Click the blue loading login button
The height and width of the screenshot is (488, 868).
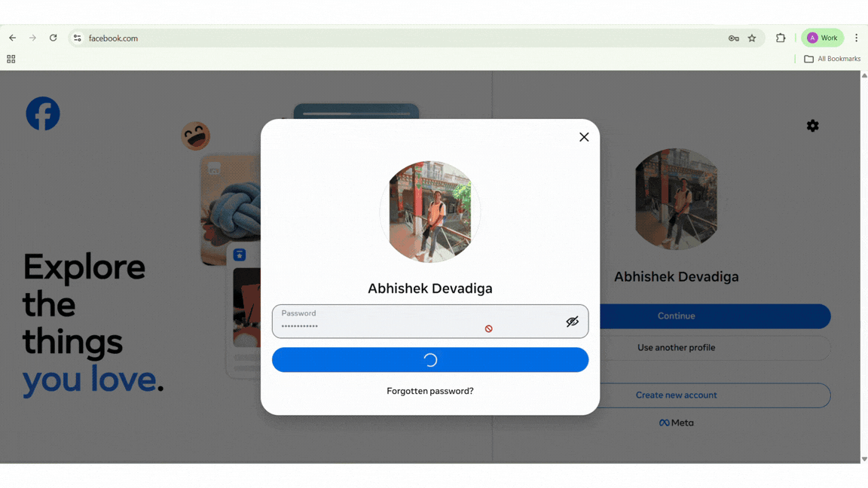point(429,360)
